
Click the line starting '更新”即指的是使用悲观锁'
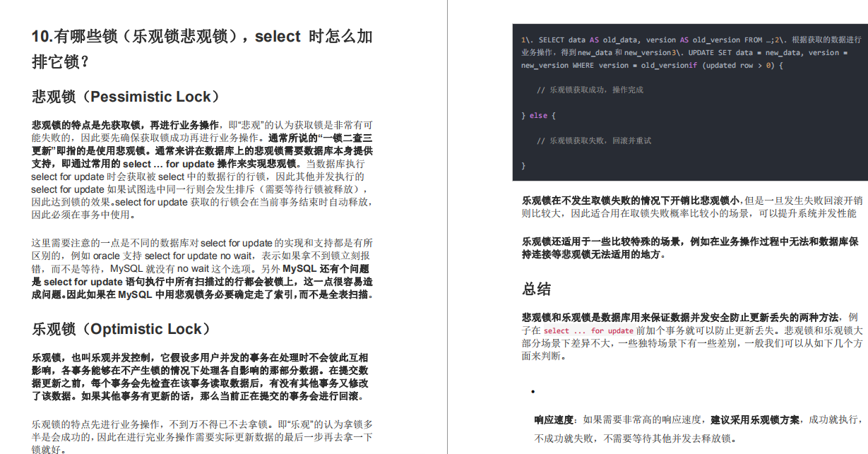[x=202, y=150]
